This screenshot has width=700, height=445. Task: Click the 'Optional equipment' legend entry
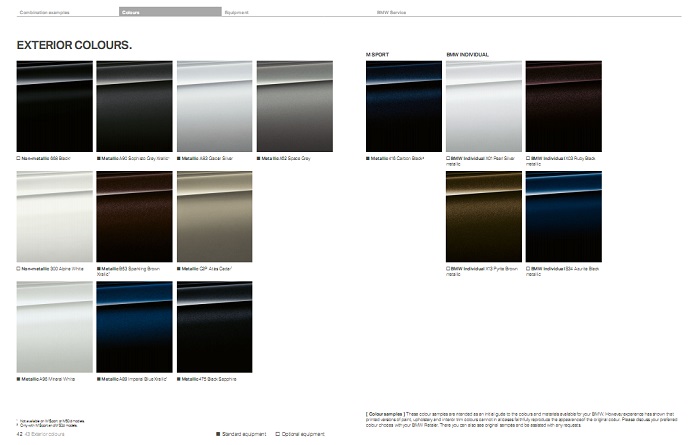[x=300, y=434]
